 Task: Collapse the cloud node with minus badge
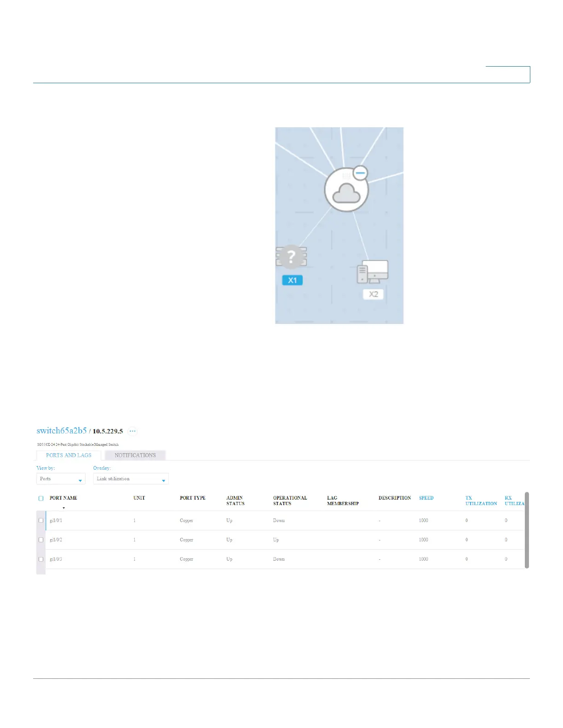pos(360,173)
